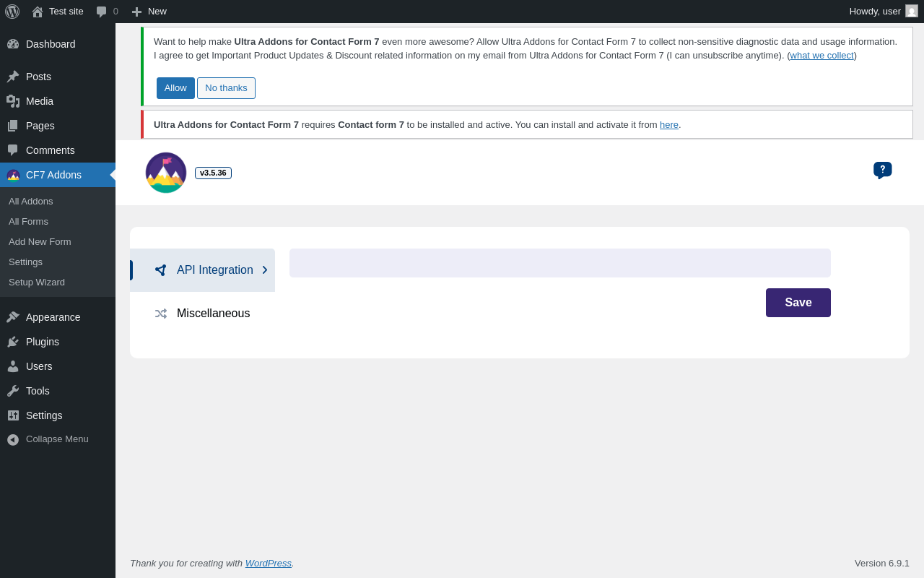The width and height of the screenshot is (924, 578).
Task: Click the Ultra Addons mountain logo
Action: pyautogui.click(x=166, y=173)
